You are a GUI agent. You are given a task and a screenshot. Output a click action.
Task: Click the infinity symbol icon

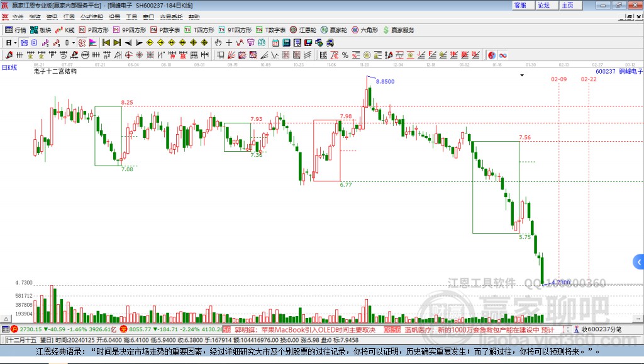click(x=502, y=55)
